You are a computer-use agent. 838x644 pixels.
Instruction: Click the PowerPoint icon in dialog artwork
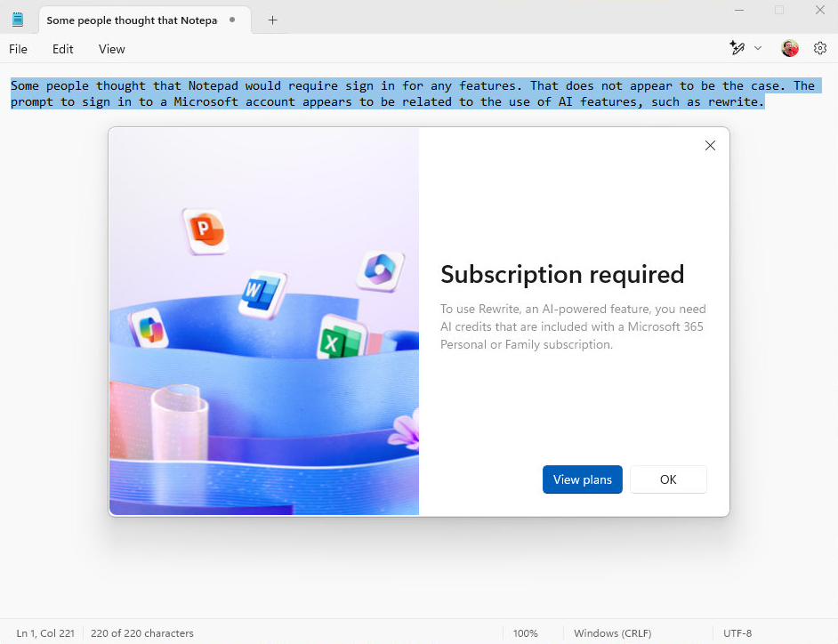[205, 231]
